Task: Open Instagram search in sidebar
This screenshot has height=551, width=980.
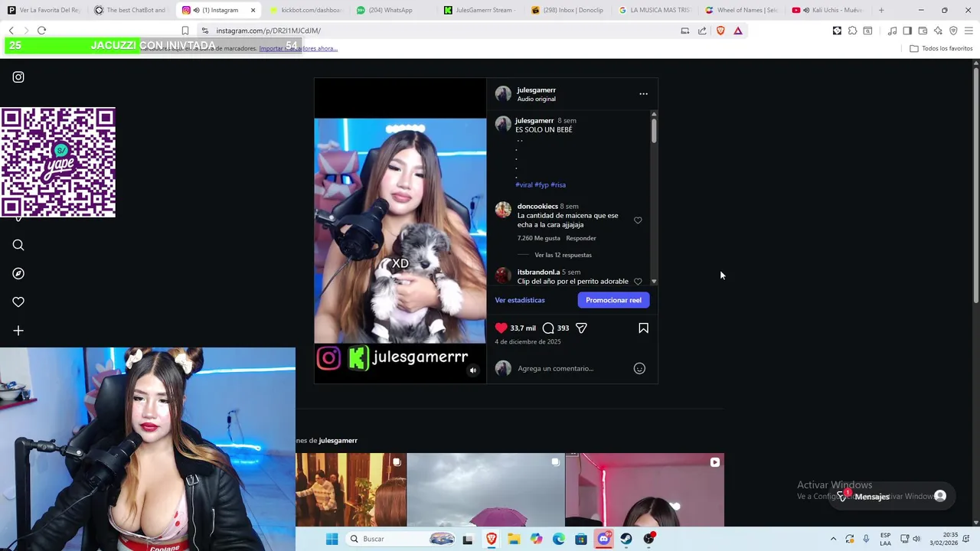Action: [18, 245]
